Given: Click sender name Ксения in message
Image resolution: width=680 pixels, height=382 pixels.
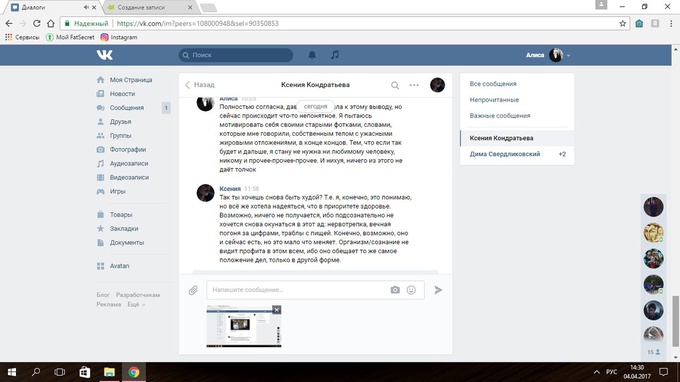Looking at the screenshot, I should click(x=230, y=189).
